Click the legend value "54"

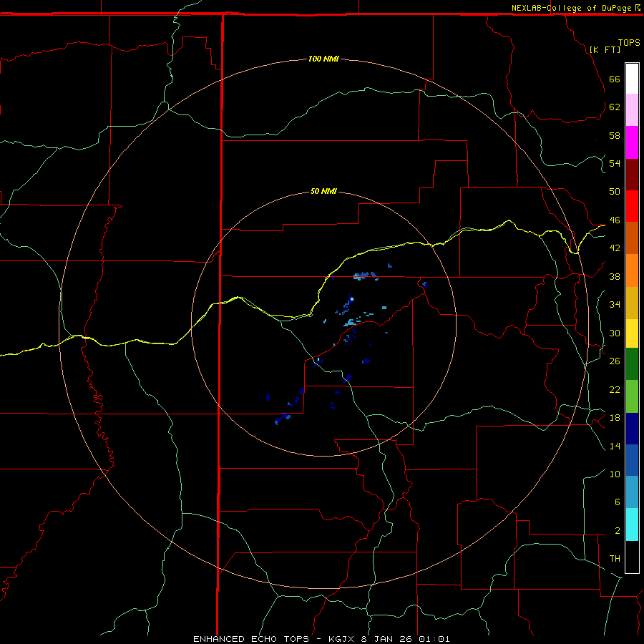(x=615, y=163)
